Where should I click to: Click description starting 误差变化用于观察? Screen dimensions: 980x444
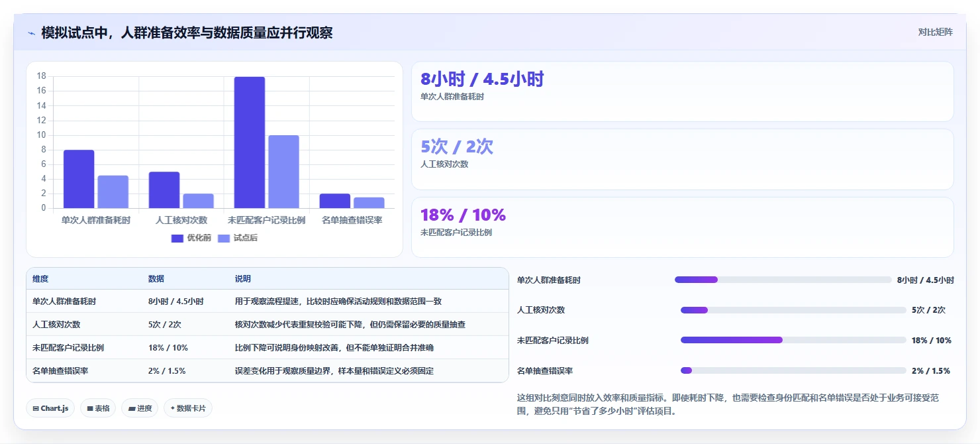tap(334, 371)
